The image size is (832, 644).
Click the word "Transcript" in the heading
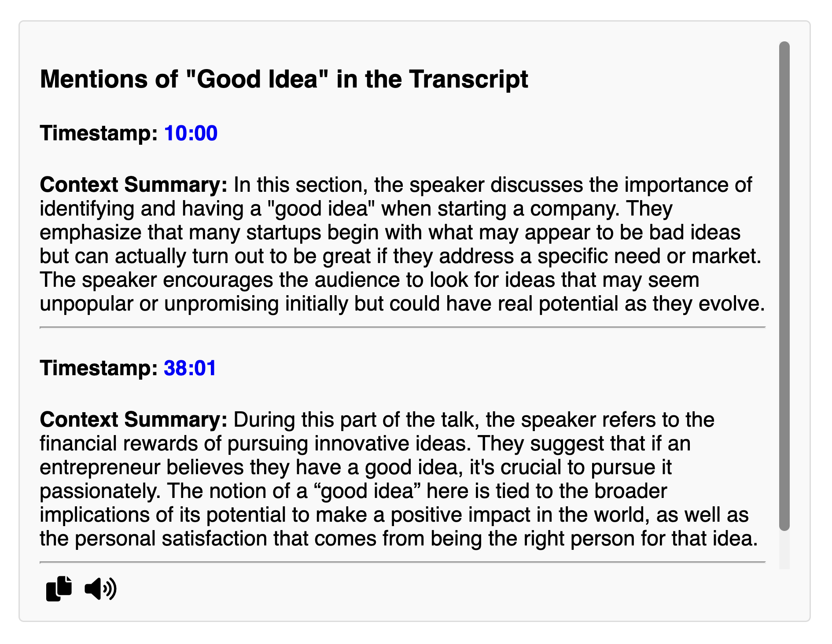(x=468, y=79)
